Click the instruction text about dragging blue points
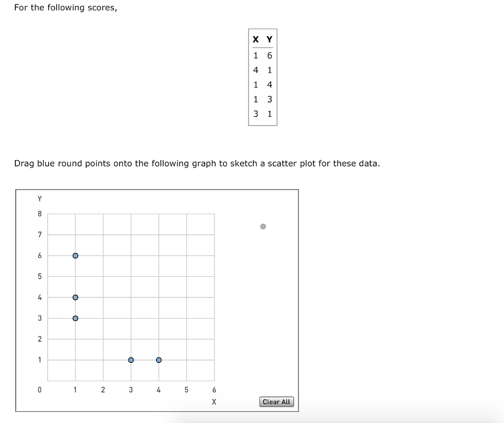504x423 pixels. 196,163
